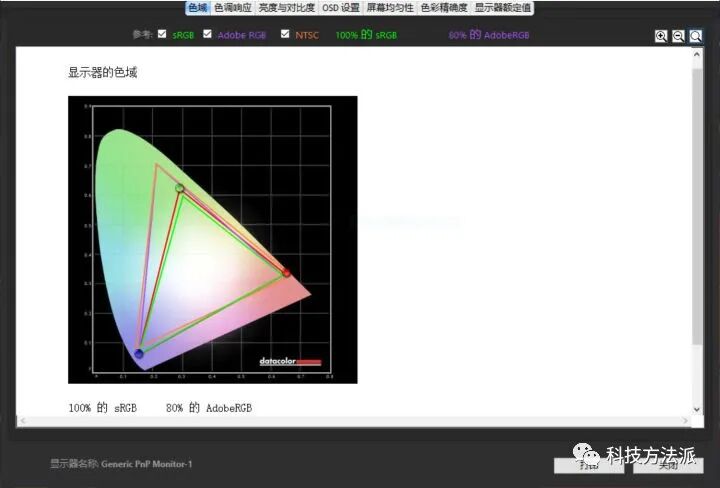Open the 屏幕均匀性 tab
720x488 pixels.
click(390, 8)
